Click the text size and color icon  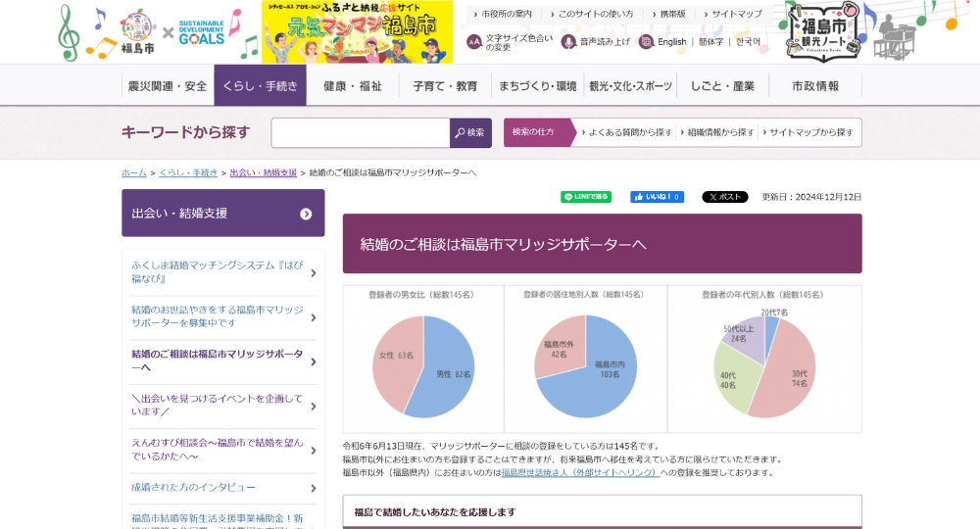pos(474,42)
